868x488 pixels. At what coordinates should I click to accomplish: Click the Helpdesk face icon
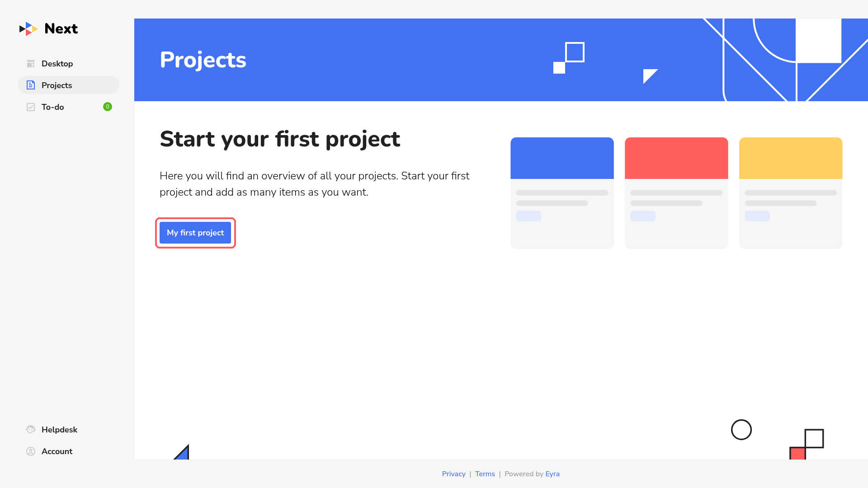point(31,430)
